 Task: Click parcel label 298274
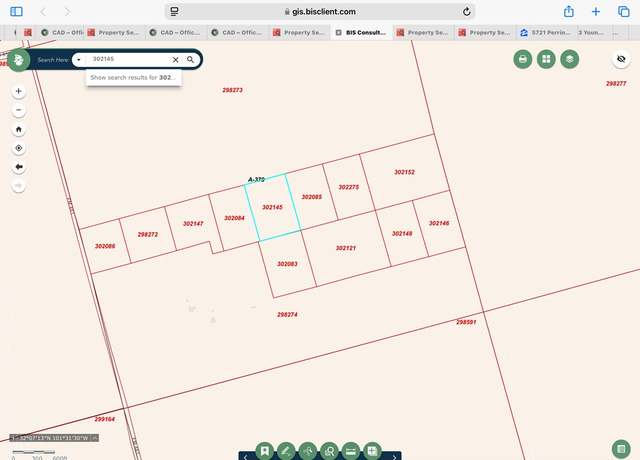click(x=287, y=315)
